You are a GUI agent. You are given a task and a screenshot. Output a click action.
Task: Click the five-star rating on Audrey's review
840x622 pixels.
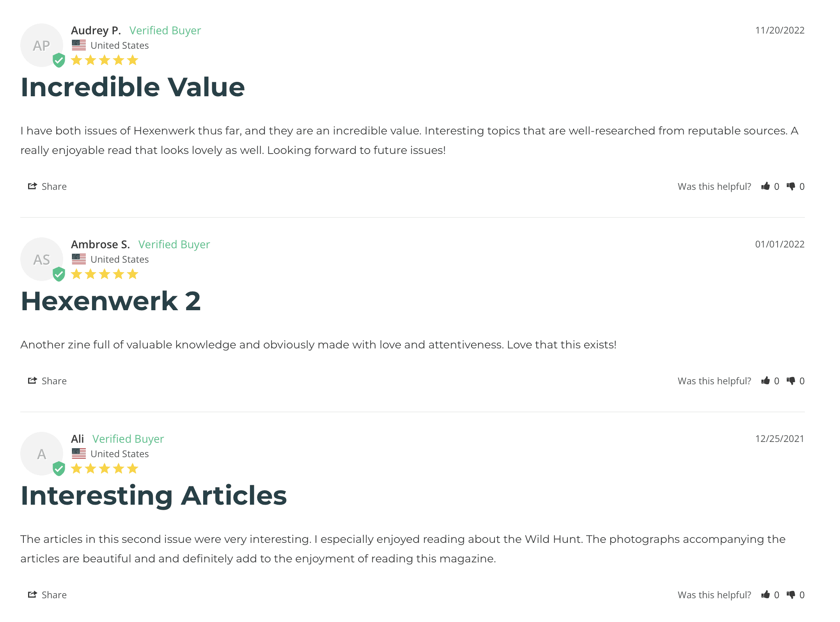pyautogui.click(x=105, y=60)
